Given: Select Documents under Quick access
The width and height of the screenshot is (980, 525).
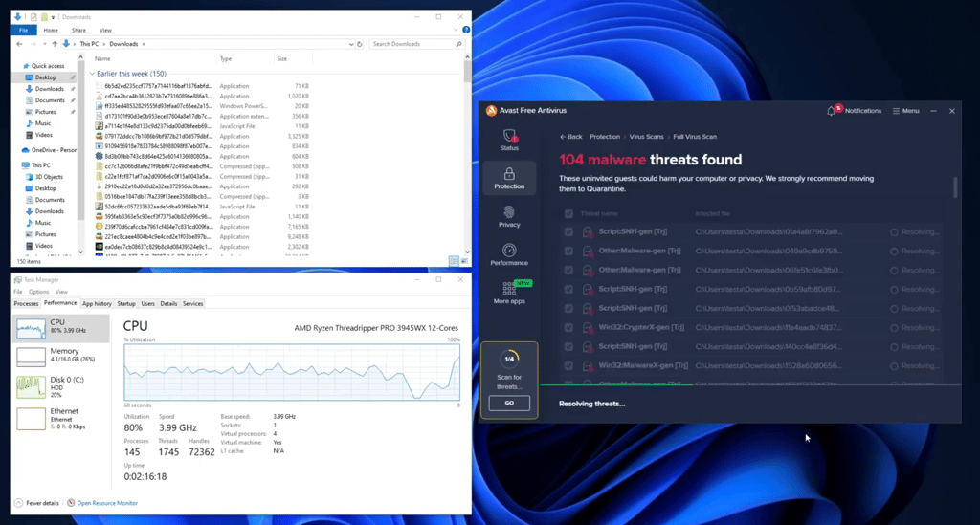Looking at the screenshot, I should pyautogui.click(x=50, y=99).
